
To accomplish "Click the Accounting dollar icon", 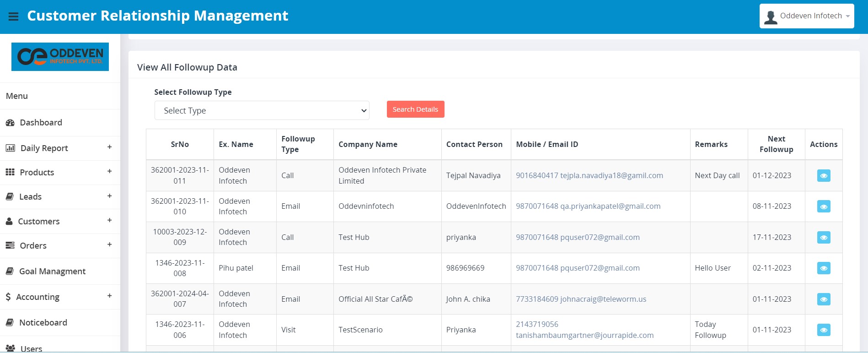I will point(8,297).
